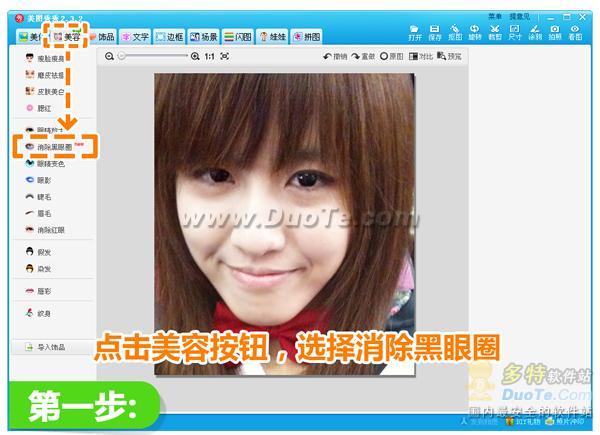The width and height of the screenshot is (600, 435).
Task: Toggle 原图 original image view
Action: [x=391, y=56]
